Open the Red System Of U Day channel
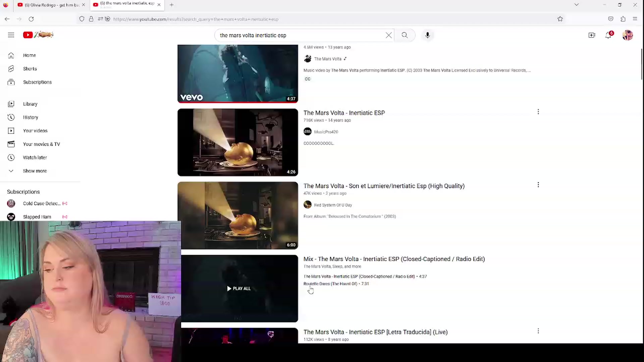 (x=333, y=205)
